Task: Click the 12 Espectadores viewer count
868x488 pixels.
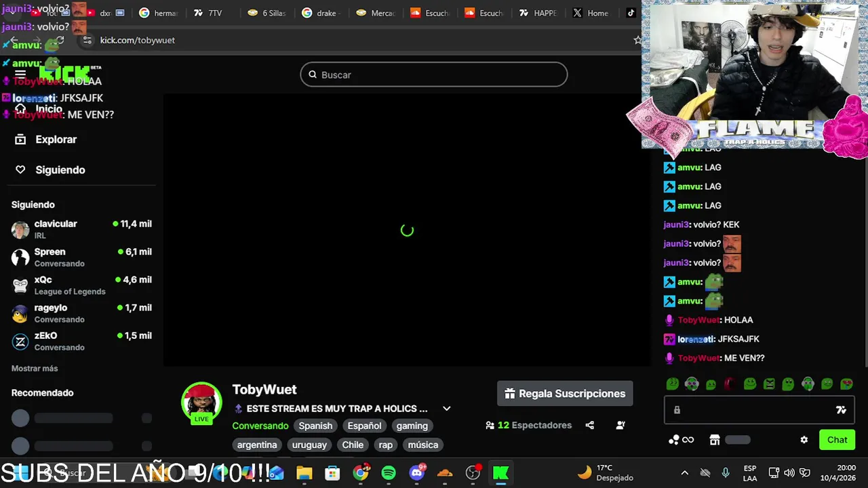Action: (529, 426)
